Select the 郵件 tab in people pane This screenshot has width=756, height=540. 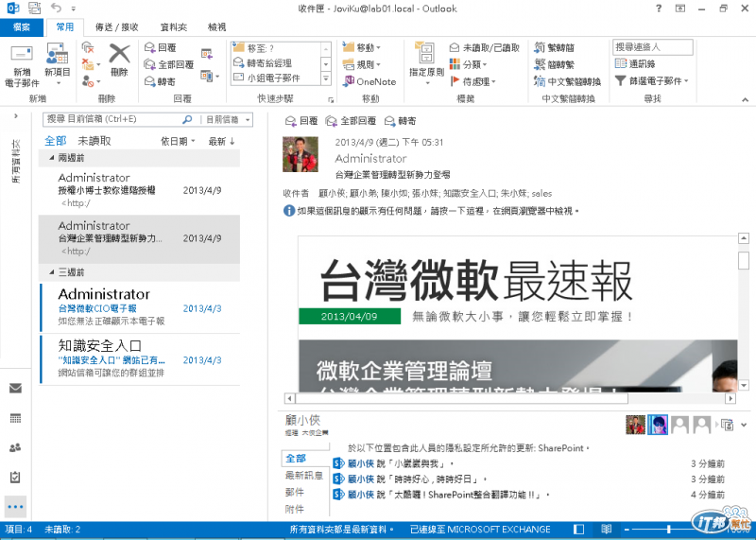(x=295, y=492)
